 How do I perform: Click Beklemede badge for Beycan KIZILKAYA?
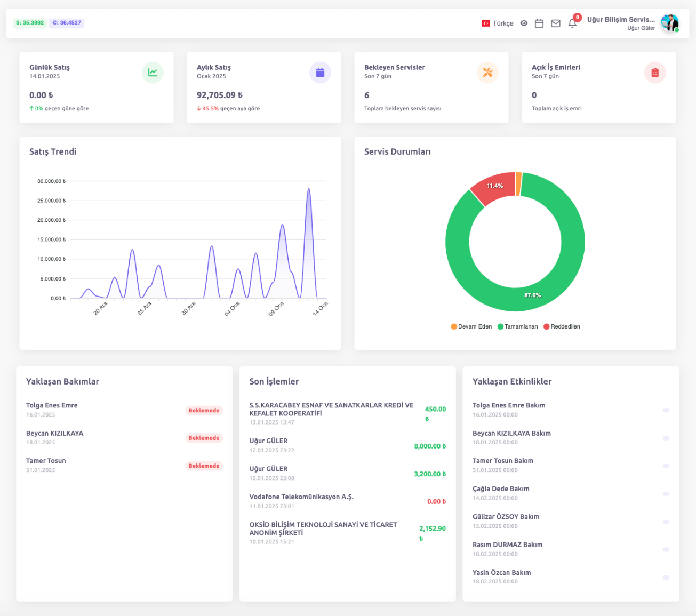[x=204, y=438]
